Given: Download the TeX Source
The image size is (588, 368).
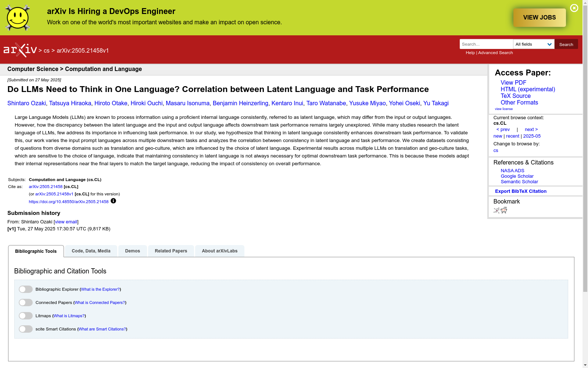Looking at the screenshot, I should pyautogui.click(x=516, y=96).
